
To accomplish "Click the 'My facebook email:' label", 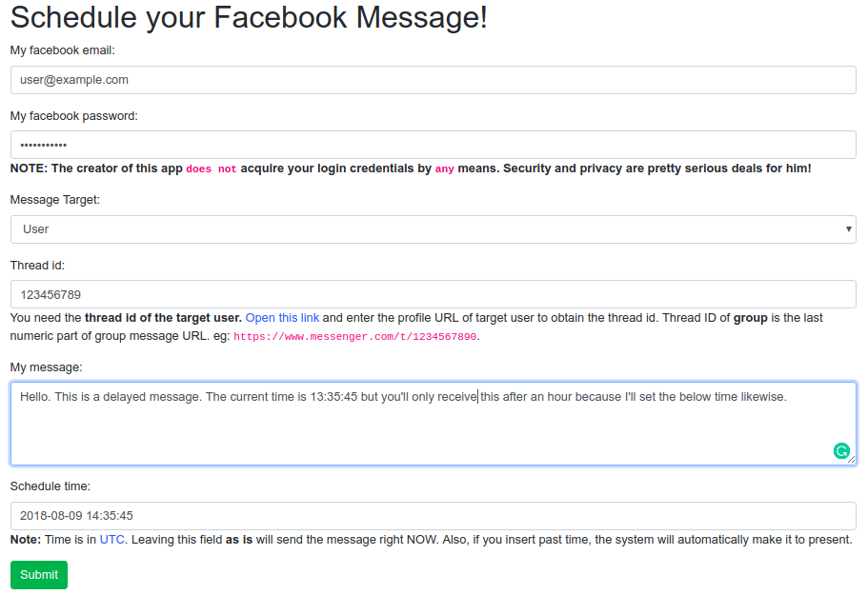I will 63,50.
